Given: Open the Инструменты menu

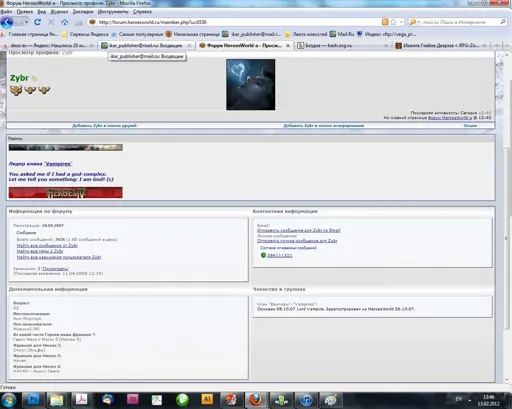Looking at the screenshot, I should click(x=113, y=12).
